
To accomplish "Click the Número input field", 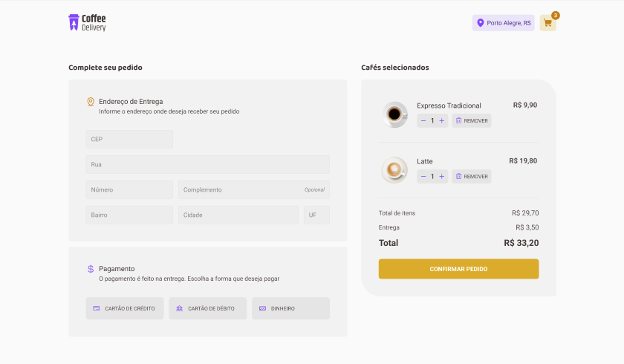I will pyautogui.click(x=129, y=189).
